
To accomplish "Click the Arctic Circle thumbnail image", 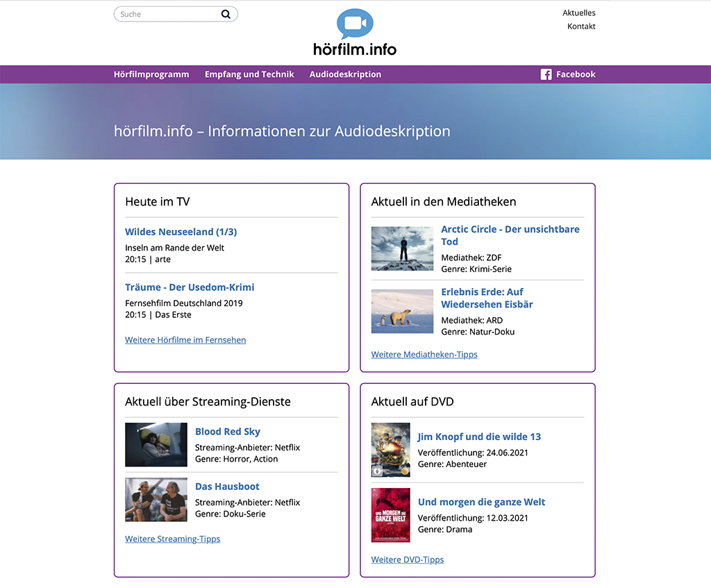I will (x=402, y=249).
